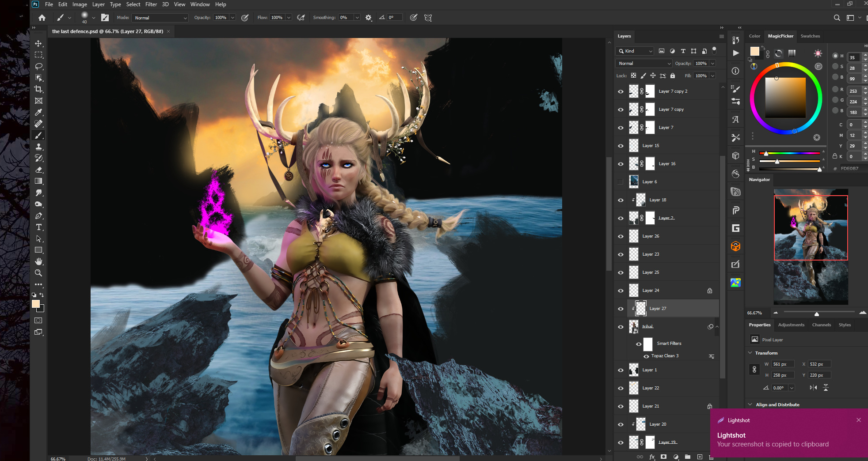Select the Lasso tool
The image size is (868, 461).
click(38, 66)
